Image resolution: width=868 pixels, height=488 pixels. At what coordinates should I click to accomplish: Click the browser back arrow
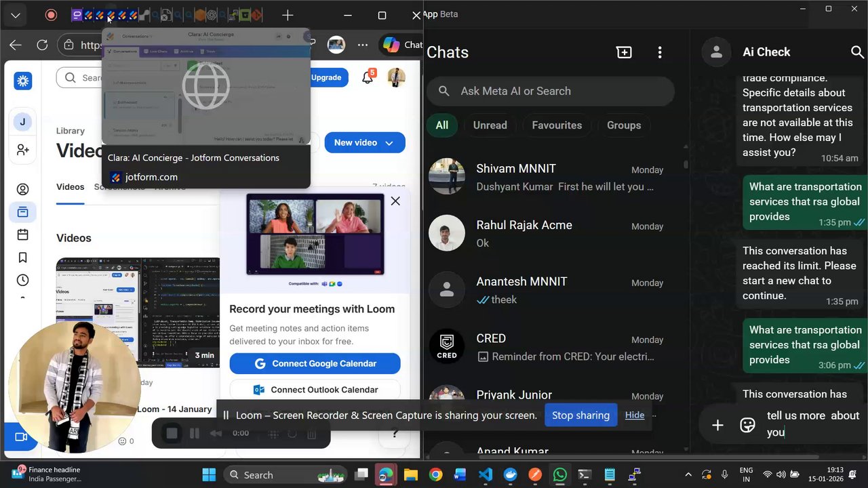tap(16, 45)
